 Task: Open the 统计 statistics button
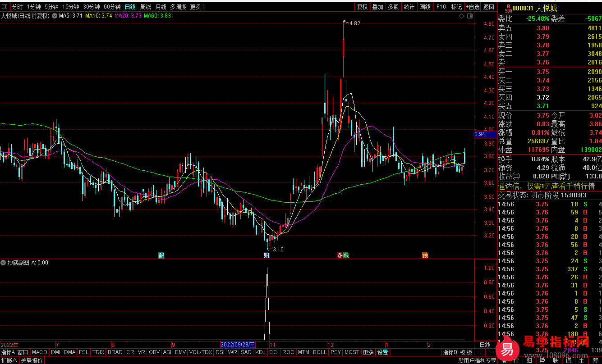click(409, 7)
